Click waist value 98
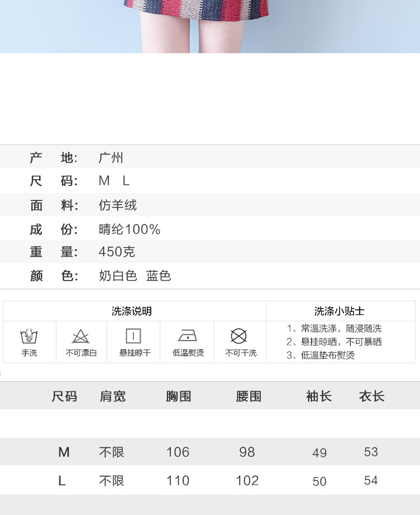 coord(247,452)
